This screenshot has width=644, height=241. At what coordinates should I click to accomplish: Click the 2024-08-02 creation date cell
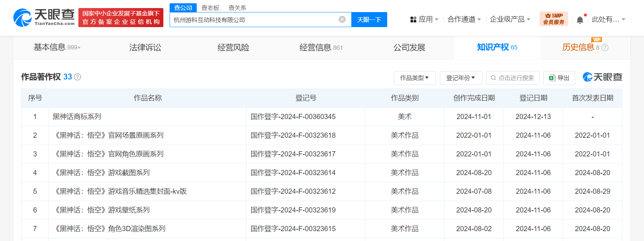point(474,229)
